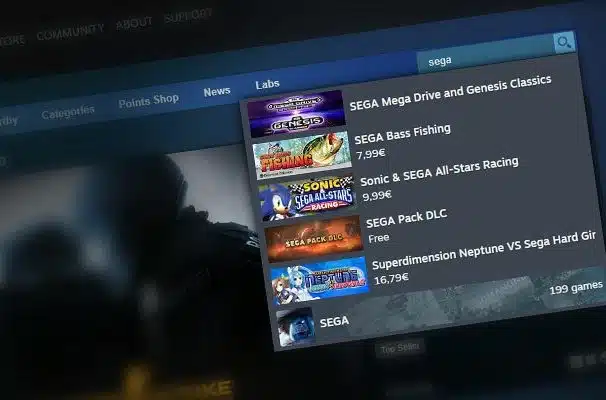
Task: Click the magnifying glass search icon
Action: [564, 43]
